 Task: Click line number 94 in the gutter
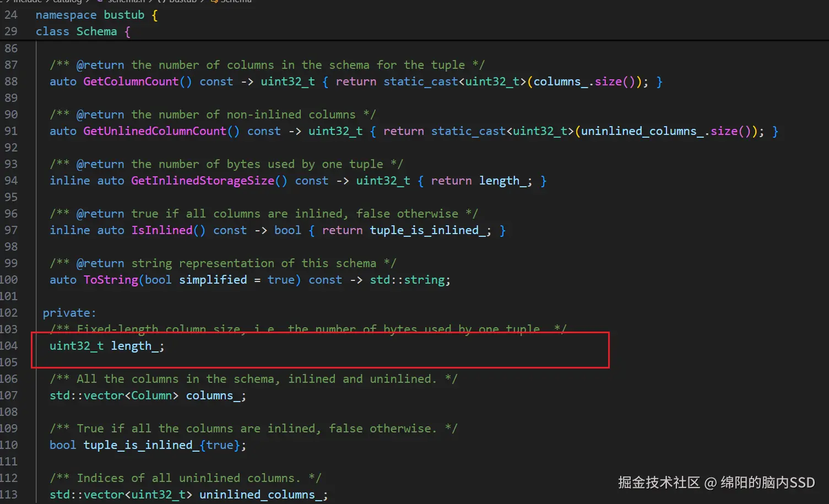coord(11,181)
